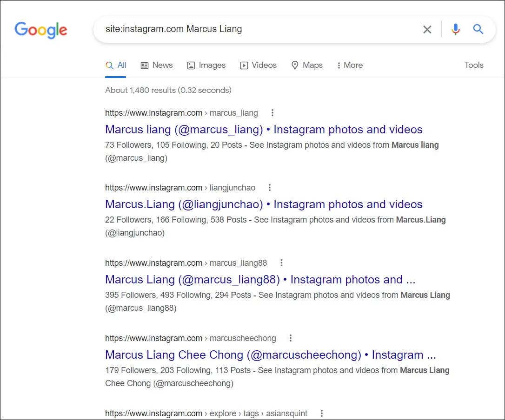505x420 pixels.
Task: Open options menu for marcus_liang88 result
Action: [x=281, y=262]
